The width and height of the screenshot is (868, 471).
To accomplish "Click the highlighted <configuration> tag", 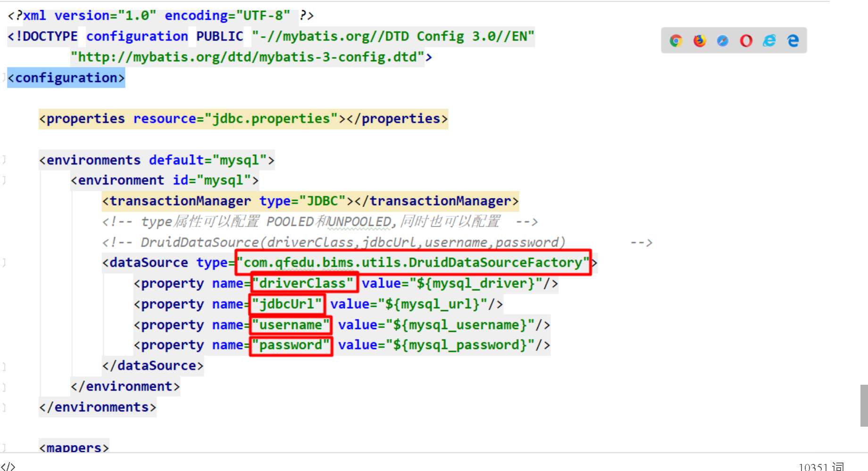I will [x=66, y=78].
